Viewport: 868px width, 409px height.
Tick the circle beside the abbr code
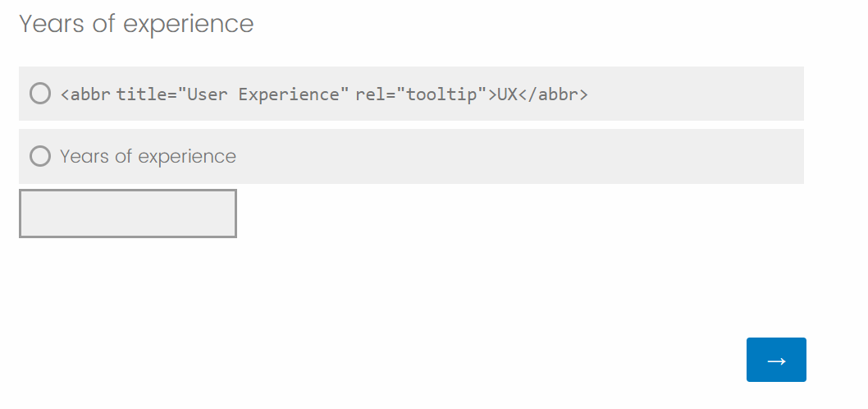click(40, 93)
